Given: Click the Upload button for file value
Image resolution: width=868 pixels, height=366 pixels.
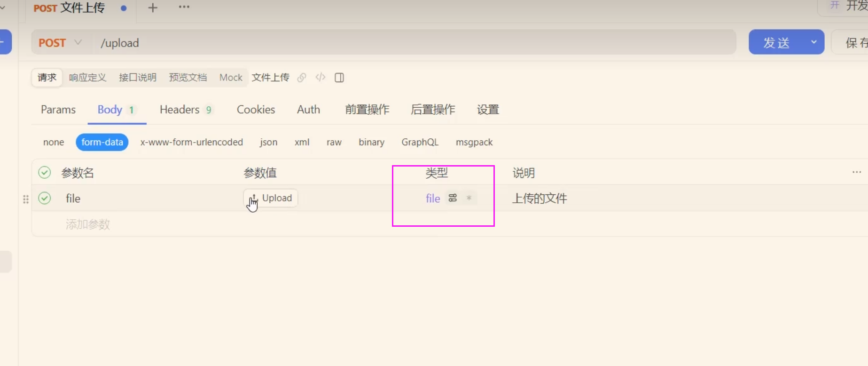Looking at the screenshot, I should click(x=271, y=198).
